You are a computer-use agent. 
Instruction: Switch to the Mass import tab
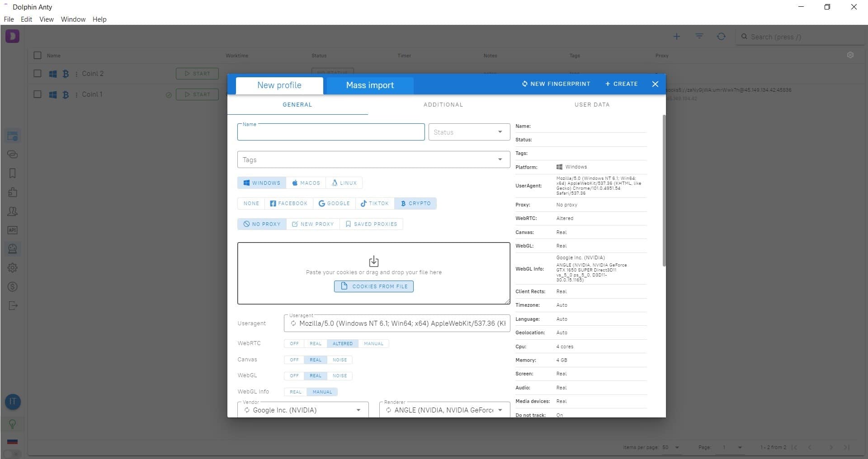[x=370, y=85]
